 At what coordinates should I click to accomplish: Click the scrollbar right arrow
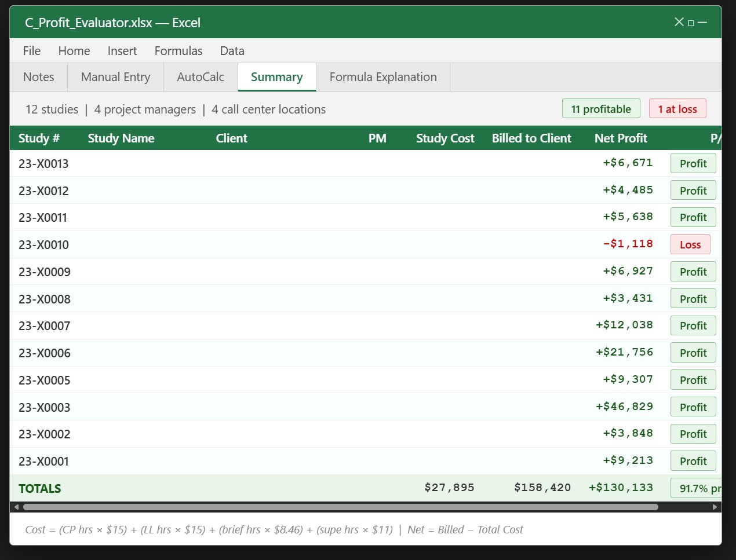(715, 507)
